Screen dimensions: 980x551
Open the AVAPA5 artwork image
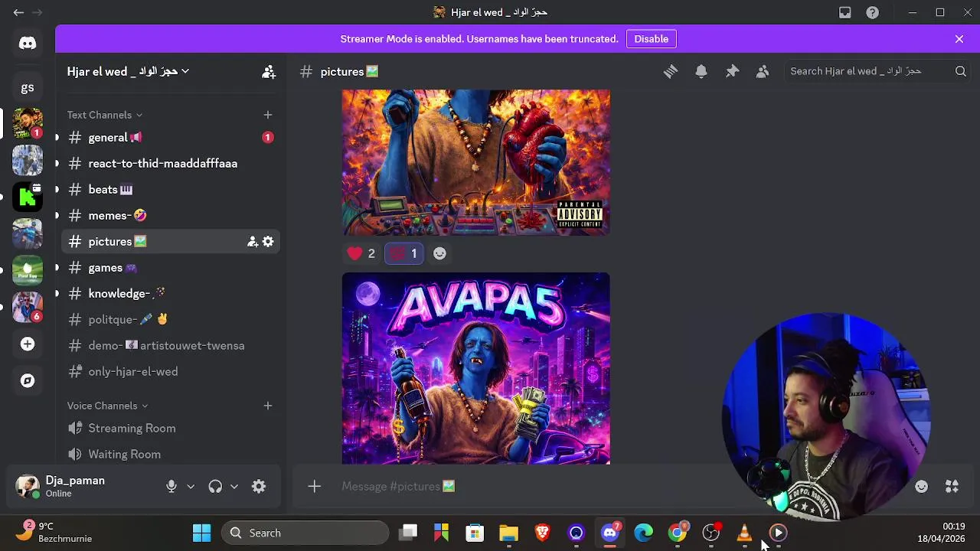click(x=476, y=368)
